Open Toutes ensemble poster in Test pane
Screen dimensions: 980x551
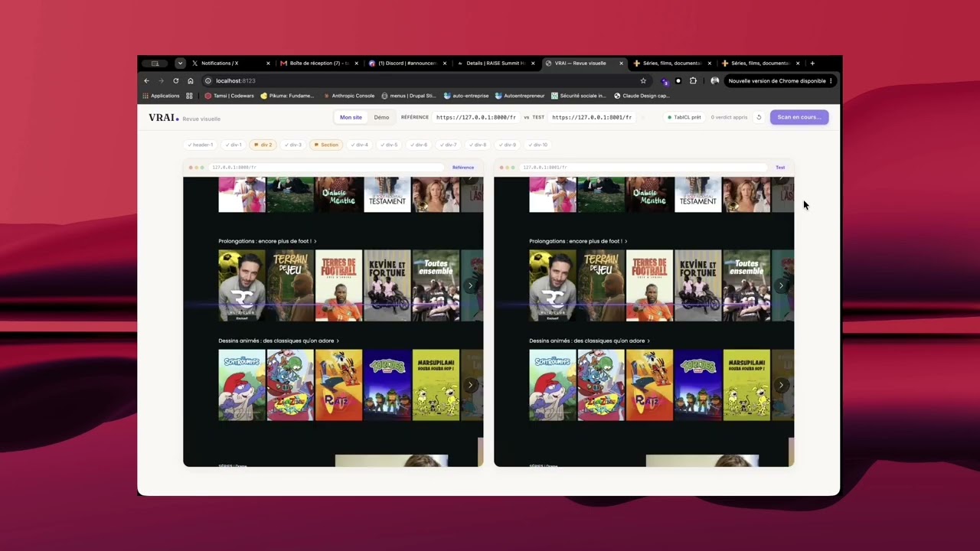point(746,285)
